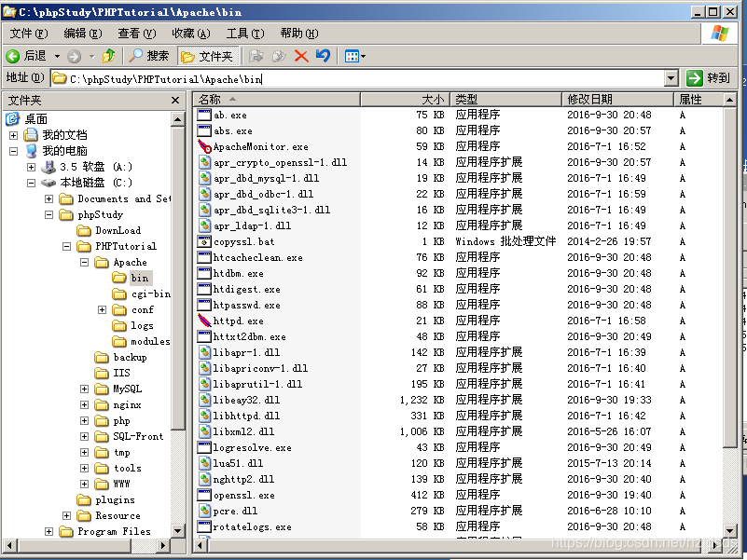This screenshot has width=747, height=560.
Task: Click the ab.exe application icon
Action: 204,115
